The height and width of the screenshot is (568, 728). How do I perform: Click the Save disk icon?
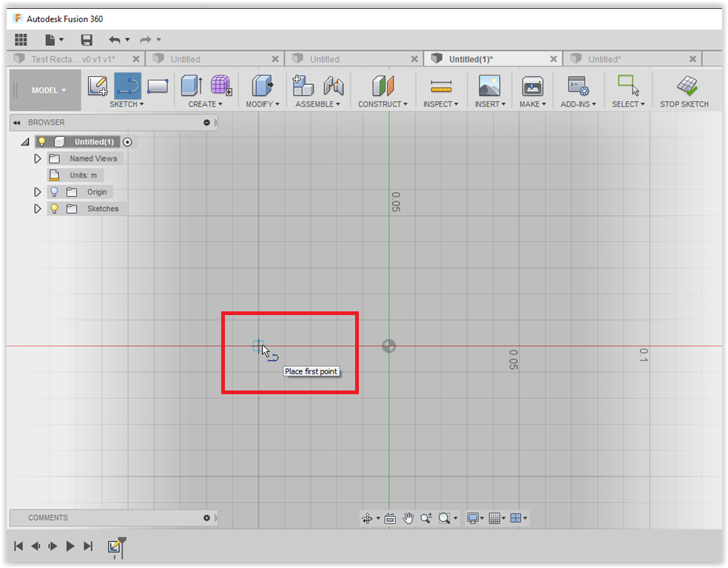[x=87, y=40]
